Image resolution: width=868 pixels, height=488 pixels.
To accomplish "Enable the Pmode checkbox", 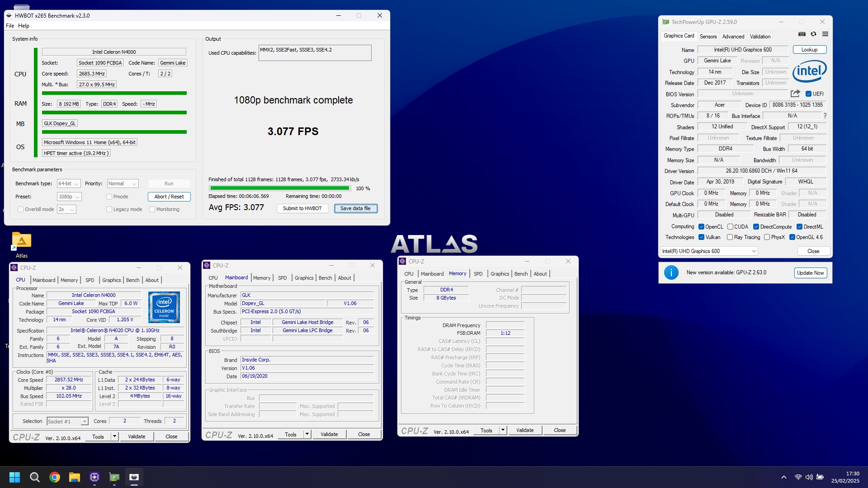I will point(109,197).
